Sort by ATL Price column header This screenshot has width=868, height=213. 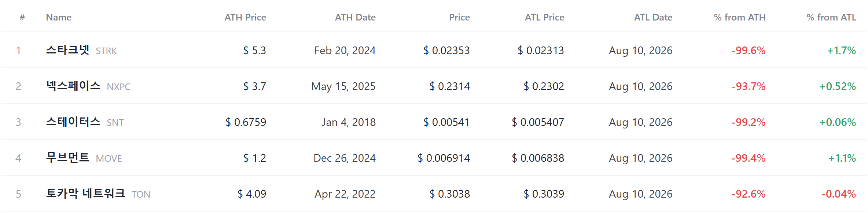544,17
